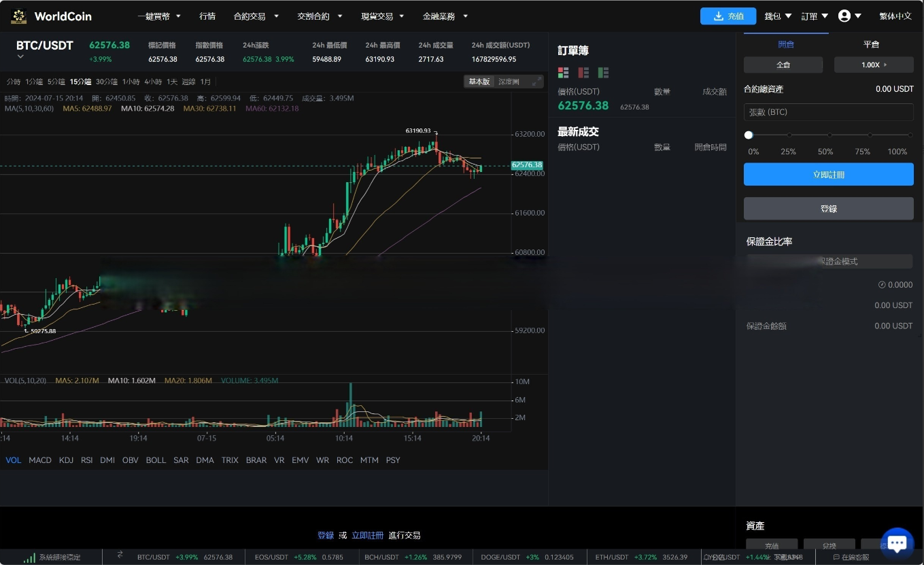Select the MACD indicator tab

coord(39,460)
